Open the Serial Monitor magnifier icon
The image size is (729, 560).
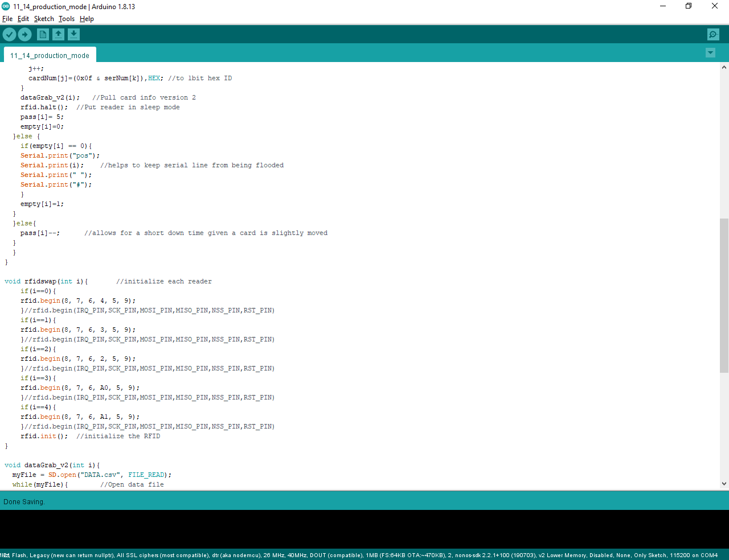[x=713, y=35]
